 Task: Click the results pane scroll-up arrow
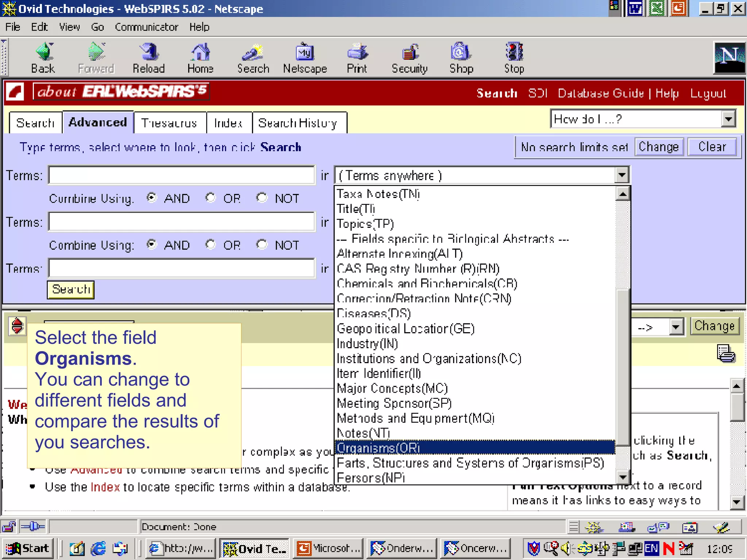(737, 386)
